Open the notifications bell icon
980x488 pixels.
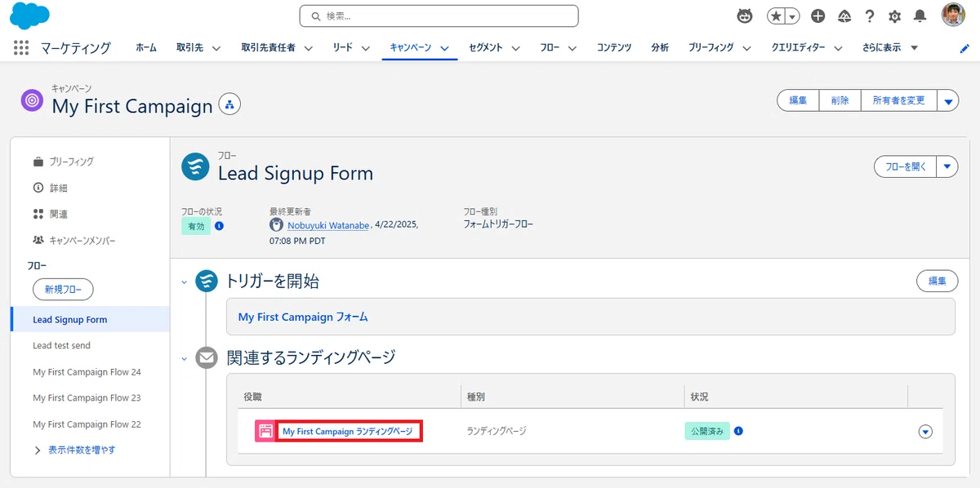pos(920,16)
